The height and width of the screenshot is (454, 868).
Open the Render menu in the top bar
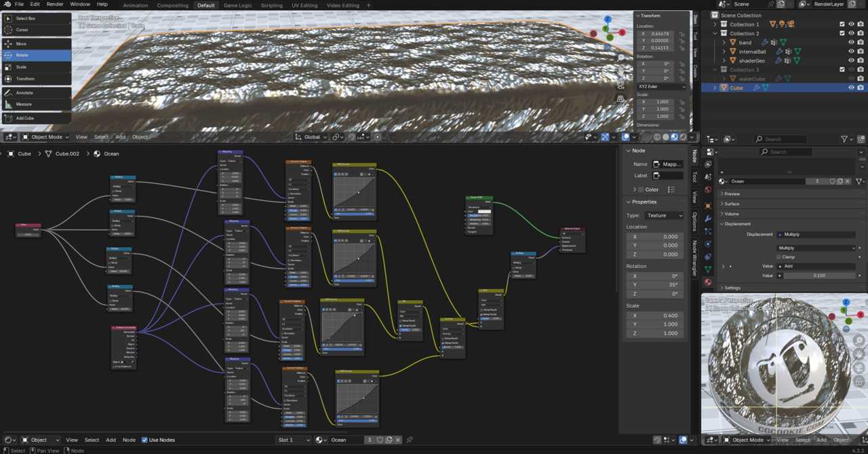(x=54, y=4)
